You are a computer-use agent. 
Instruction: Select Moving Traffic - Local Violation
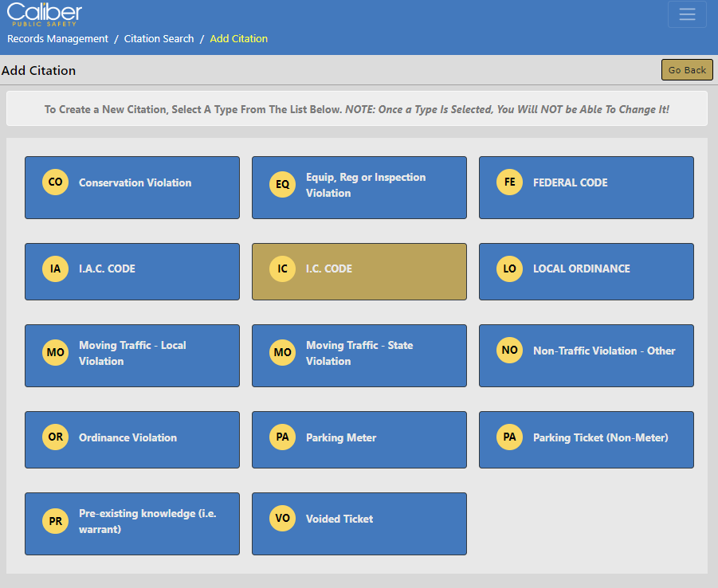click(131, 355)
